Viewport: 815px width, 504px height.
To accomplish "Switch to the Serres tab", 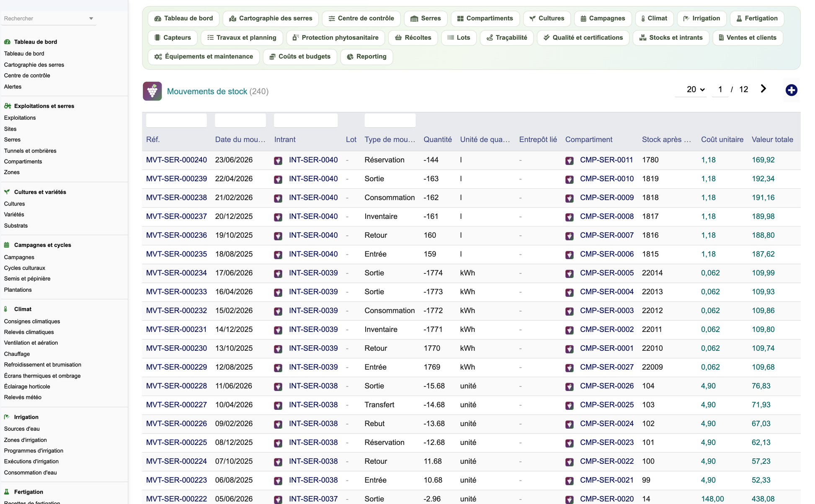I will [426, 18].
